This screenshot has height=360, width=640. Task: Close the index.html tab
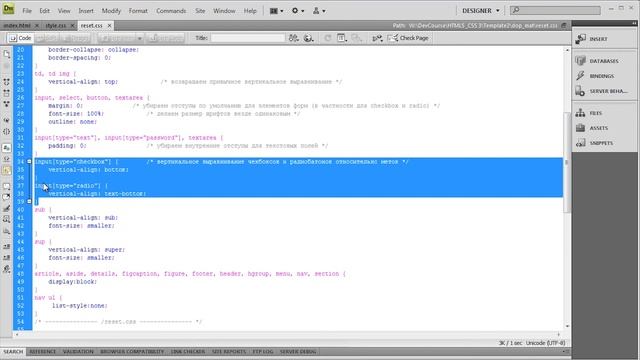point(37,25)
